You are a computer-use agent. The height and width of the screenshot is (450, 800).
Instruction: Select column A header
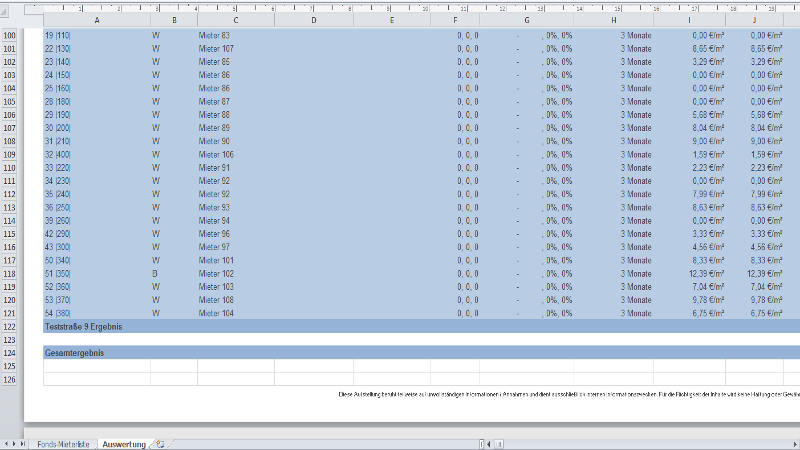97,20
